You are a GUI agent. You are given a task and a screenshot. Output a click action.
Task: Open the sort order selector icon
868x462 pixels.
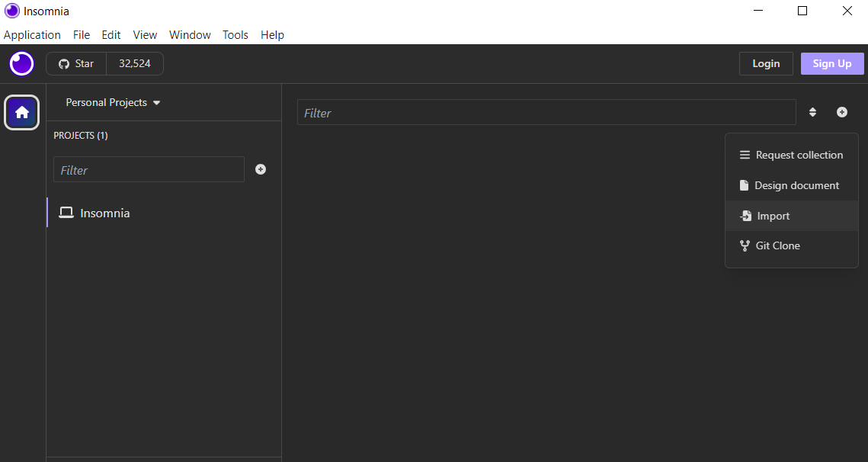812,113
